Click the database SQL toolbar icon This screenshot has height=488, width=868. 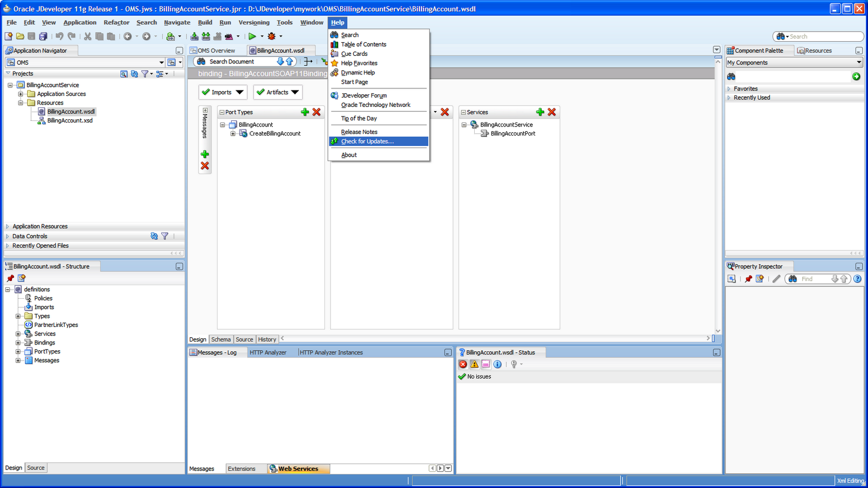tap(170, 36)
